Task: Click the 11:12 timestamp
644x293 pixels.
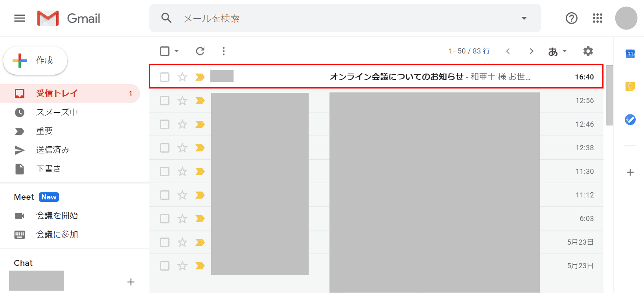Action: pyautogui.click(x=585, y=195)
